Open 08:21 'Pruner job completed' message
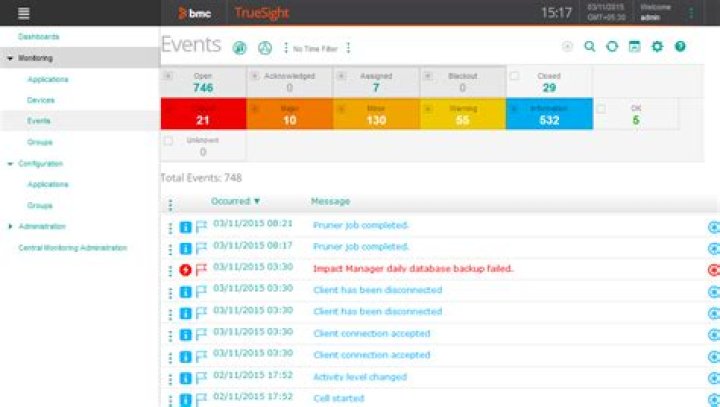Screen dimensions: 720x407 tap(360, 226)
